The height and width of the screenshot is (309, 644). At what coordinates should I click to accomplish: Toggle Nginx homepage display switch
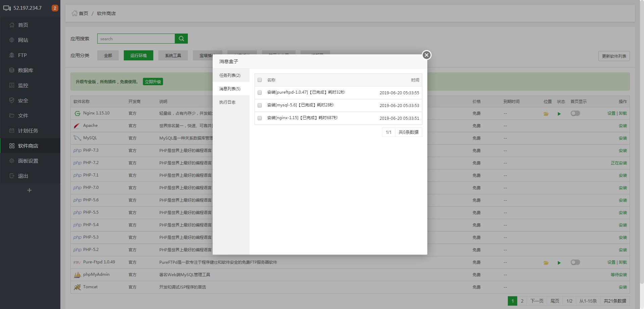[575, 113]
